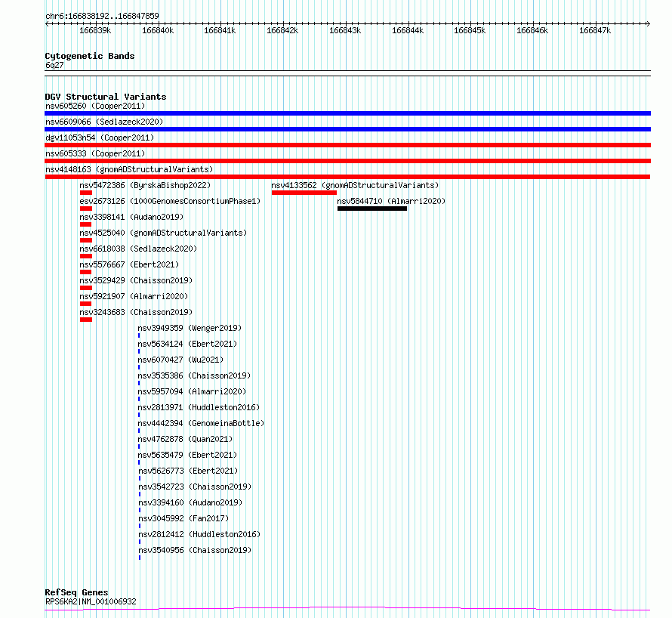Click the nsv4133562 (gnomADStructuralVariants) label
Screen dimensions: 672x618
355,185
